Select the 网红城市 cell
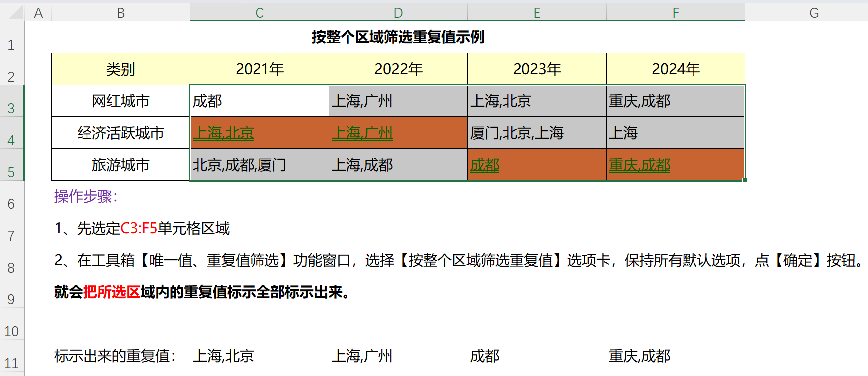 point(121,101)
